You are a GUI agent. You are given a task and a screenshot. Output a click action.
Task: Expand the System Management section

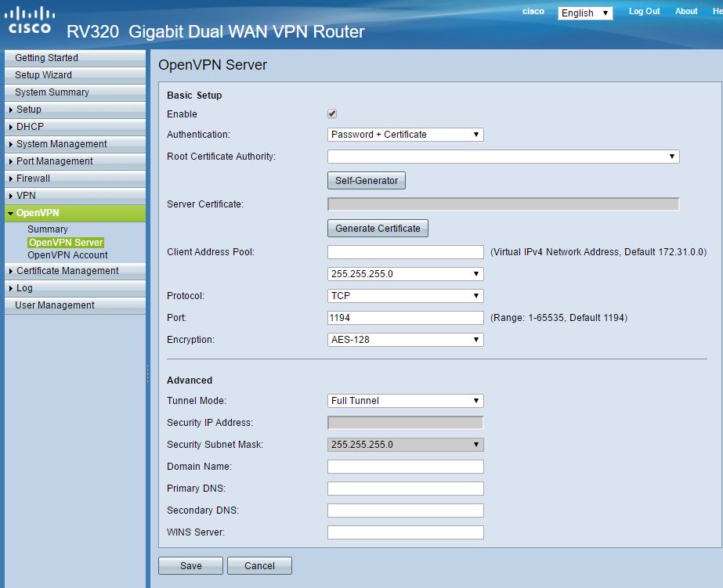click(75, 144)
